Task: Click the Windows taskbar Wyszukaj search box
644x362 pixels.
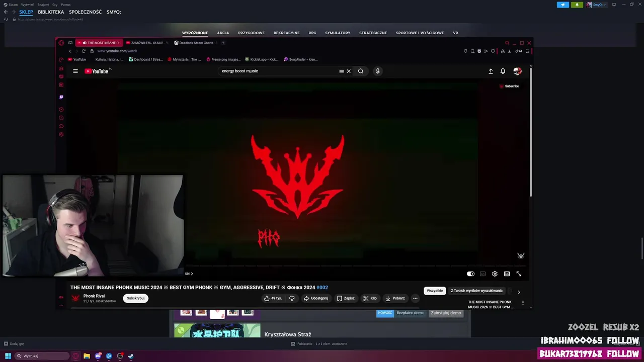Action: (42, 356)
